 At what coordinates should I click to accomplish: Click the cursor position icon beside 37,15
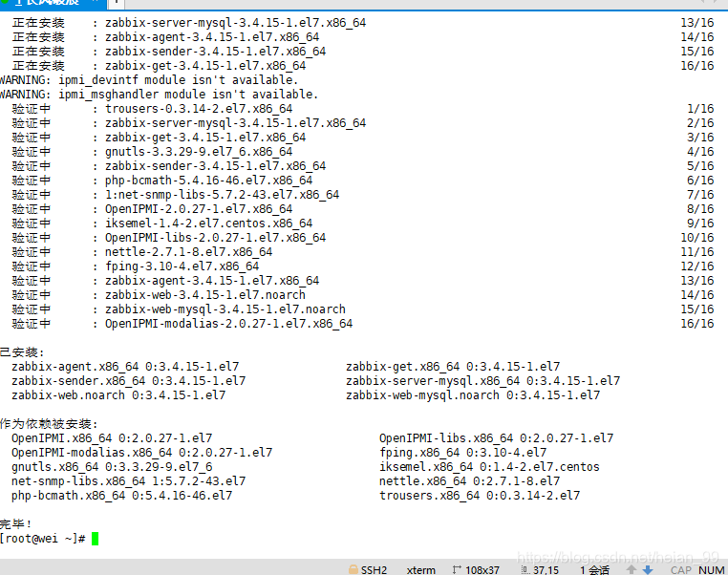point(525,570)
